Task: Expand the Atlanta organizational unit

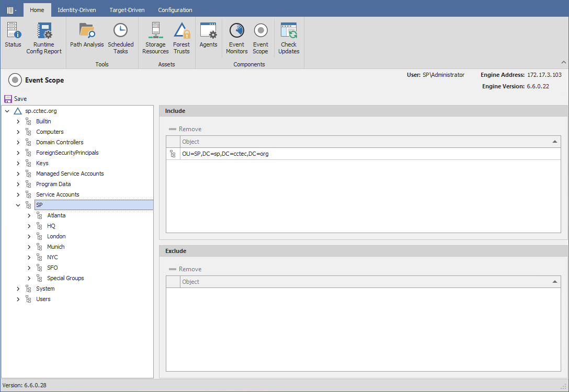Action: tap(29, 215)
